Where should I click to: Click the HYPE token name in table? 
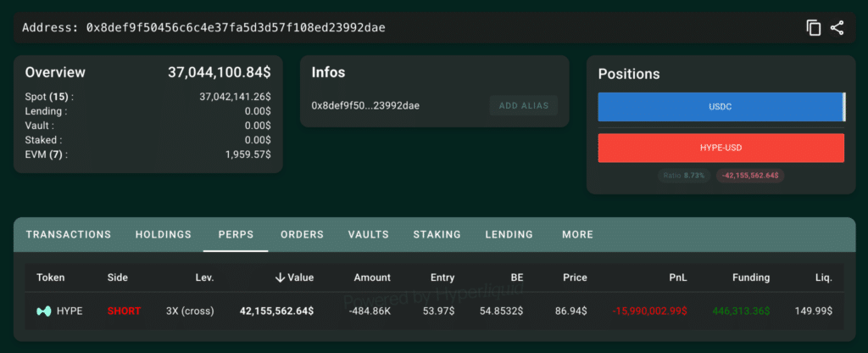point(70,311)
